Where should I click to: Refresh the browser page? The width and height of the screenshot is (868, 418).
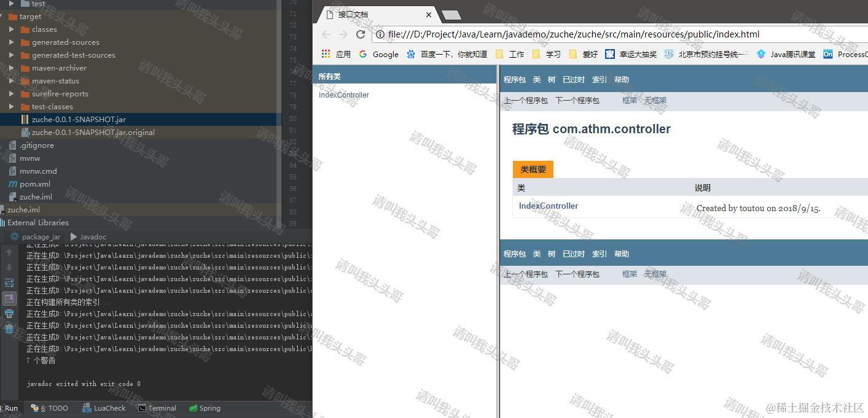[x=361, y=34]
